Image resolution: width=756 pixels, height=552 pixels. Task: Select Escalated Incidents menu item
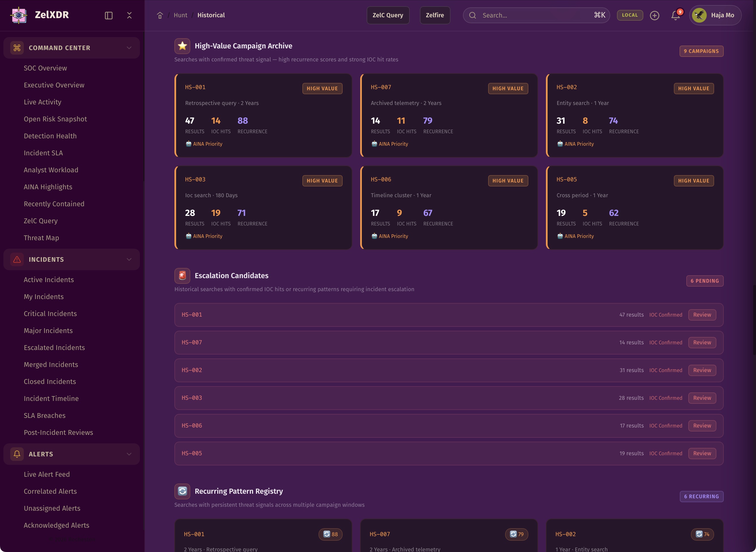click(54, 347)
